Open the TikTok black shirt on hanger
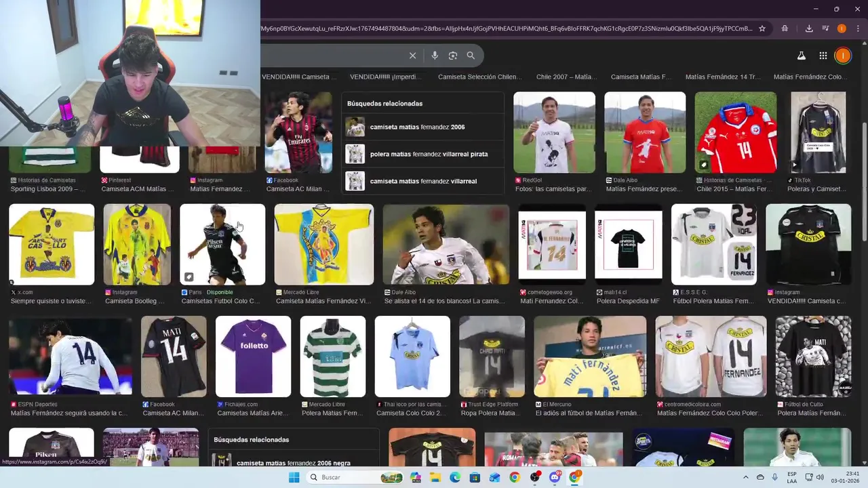The height and width of the screenshot is (488, 868). pyautogui.click(x=818, y=133)
